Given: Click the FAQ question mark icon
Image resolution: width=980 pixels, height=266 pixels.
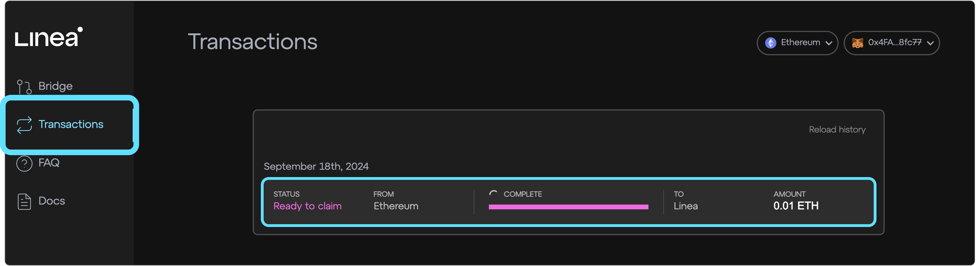Looking at the screenshot, I should point(24,164).
